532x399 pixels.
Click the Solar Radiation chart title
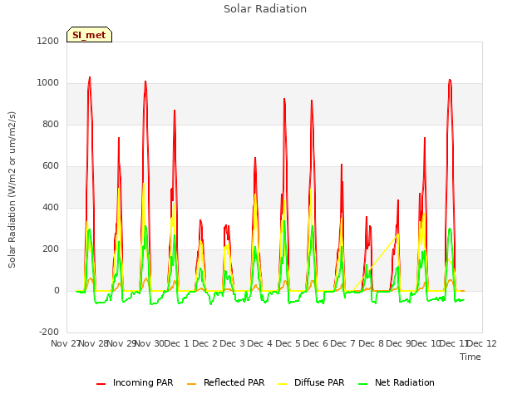click(265, 9)
